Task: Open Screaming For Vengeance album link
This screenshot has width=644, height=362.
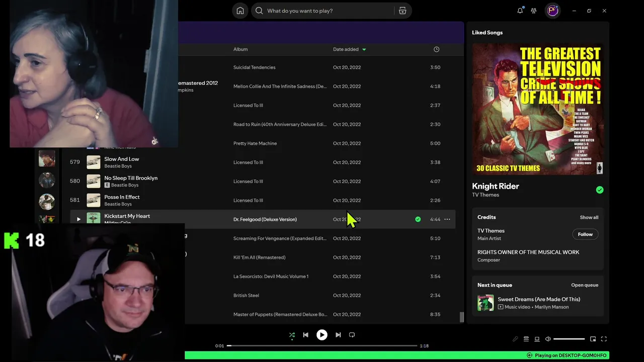Action: tap(280, 238)
